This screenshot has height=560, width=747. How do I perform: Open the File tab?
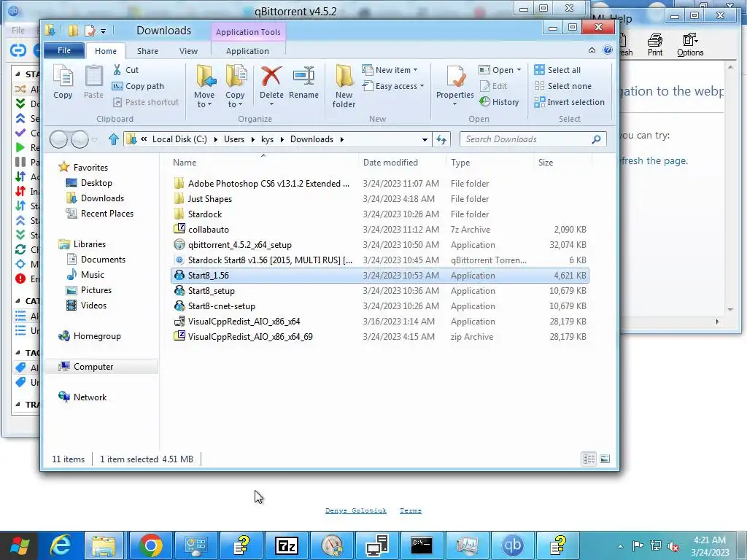[x=64, y=50]
